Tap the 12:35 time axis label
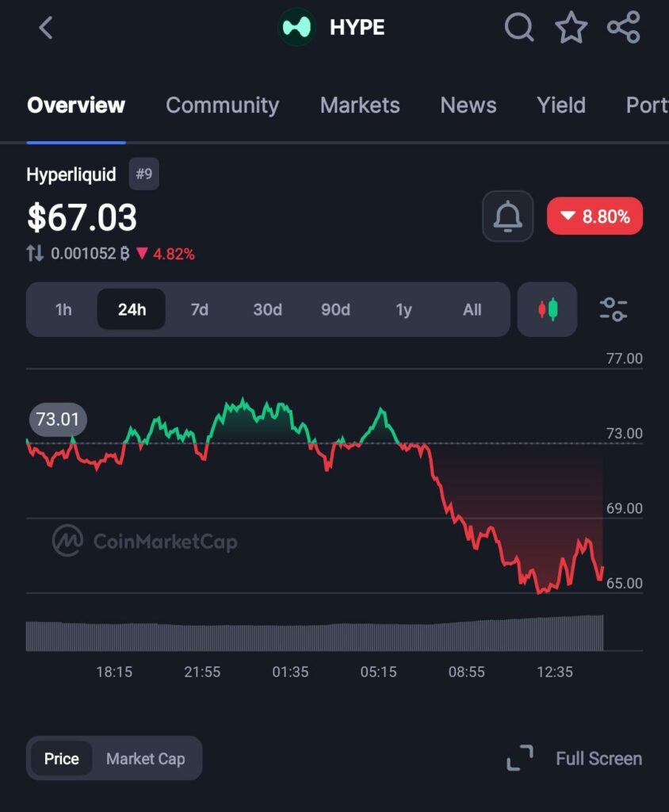Screen dimensions: 669x812 pyautogui.click(x=555, y=672)
